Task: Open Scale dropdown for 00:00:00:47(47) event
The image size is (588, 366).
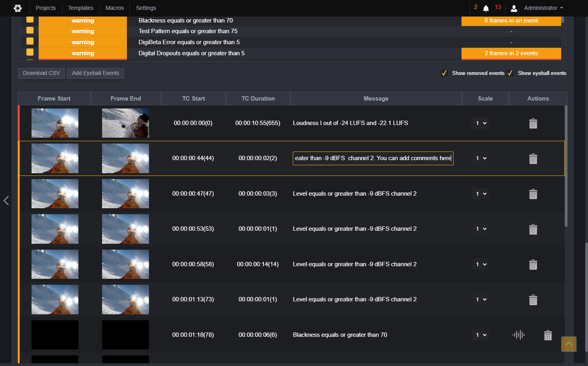Action: 480,194
